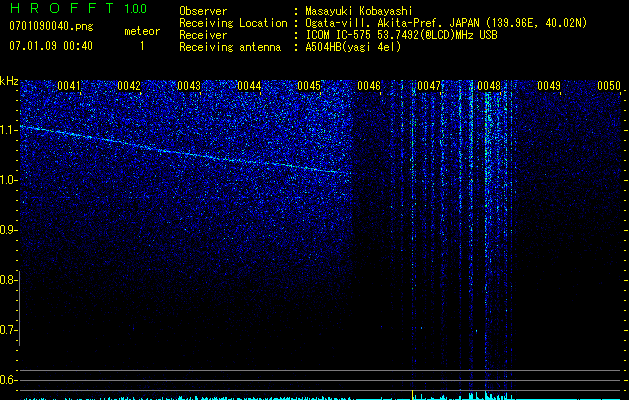This screenshot has height=400, width=629.
Task: Click the 1.0 kHz axis label
Action: [x=8, y=180]
